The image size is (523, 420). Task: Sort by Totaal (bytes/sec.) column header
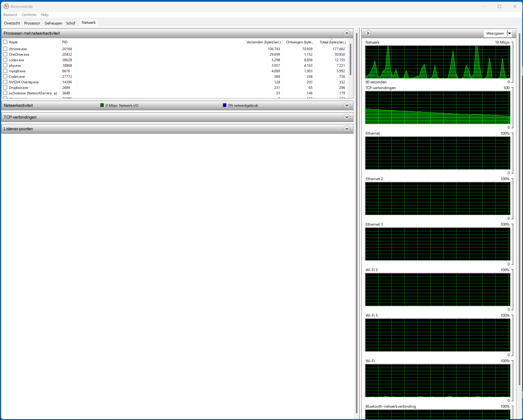coord(332,42)
